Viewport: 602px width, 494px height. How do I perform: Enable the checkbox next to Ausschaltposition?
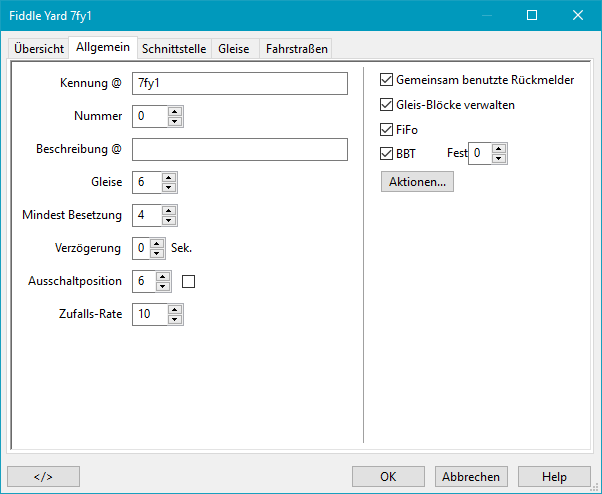click(188, 282)
